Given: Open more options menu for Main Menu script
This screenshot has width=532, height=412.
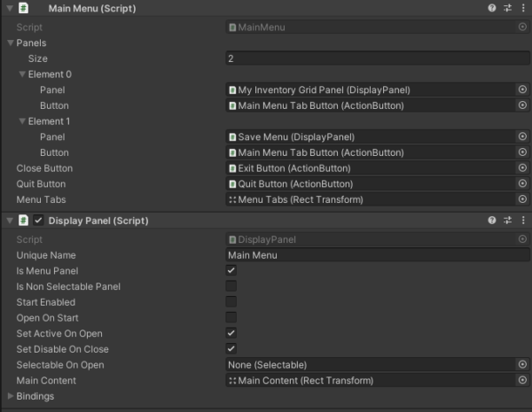Looking at the screenshot, I should [x=521, y=7].
